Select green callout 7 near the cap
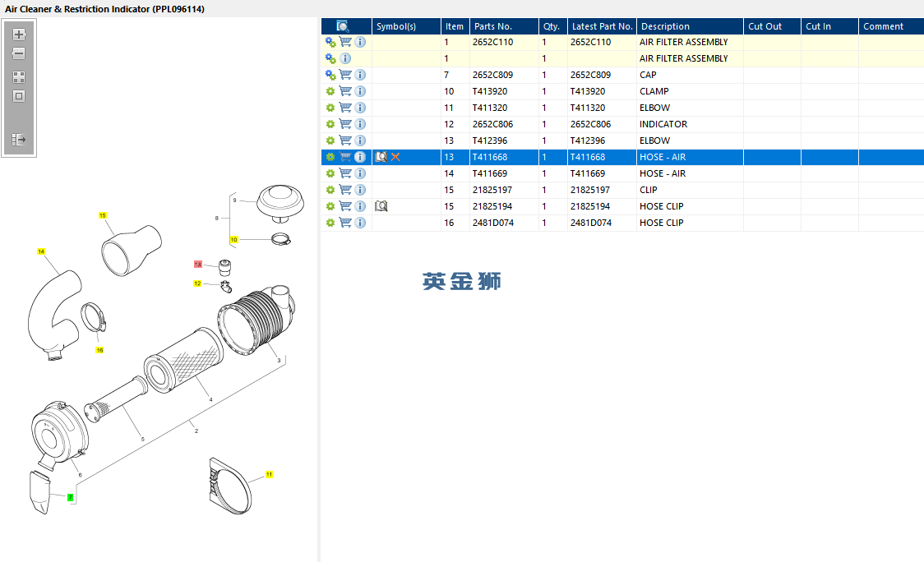The image size is (924, 562). 70,498
